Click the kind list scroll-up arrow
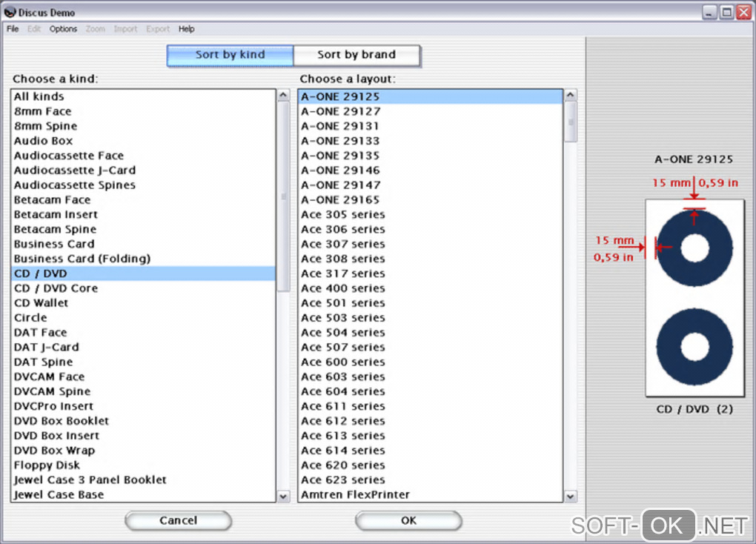Viewport: 756px width, 544px height. coord(283,95)
